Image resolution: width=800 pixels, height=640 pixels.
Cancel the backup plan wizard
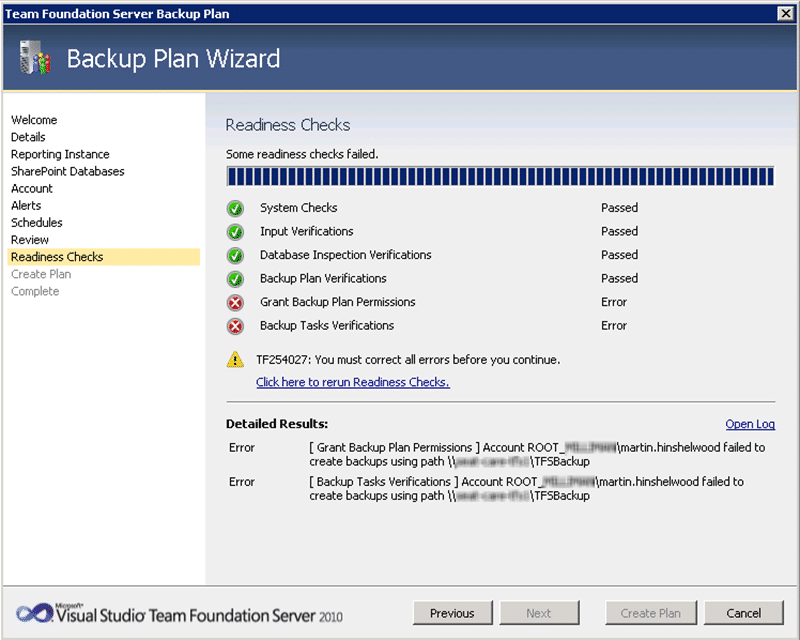click(x=743, y=613)
